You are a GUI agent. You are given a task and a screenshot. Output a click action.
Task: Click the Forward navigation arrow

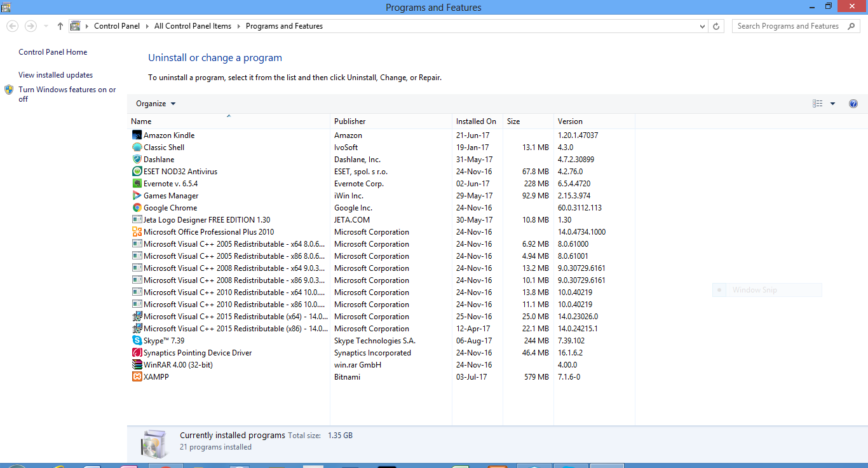(31, 26)
